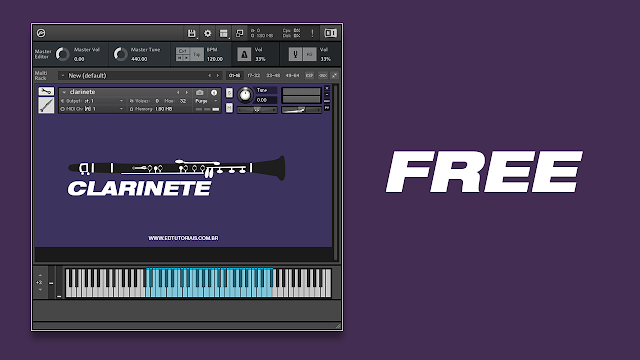The width and height of the screenshot is (640, 360).
Task: Click the metronome Vol 33% value
Action: click(x=260, y=59)
